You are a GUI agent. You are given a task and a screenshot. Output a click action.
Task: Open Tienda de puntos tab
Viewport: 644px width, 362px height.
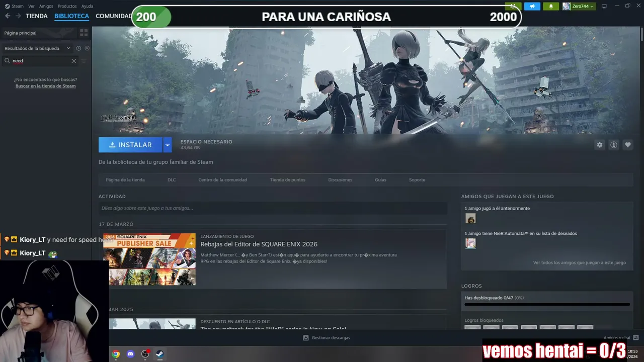(x=287, y=179)
